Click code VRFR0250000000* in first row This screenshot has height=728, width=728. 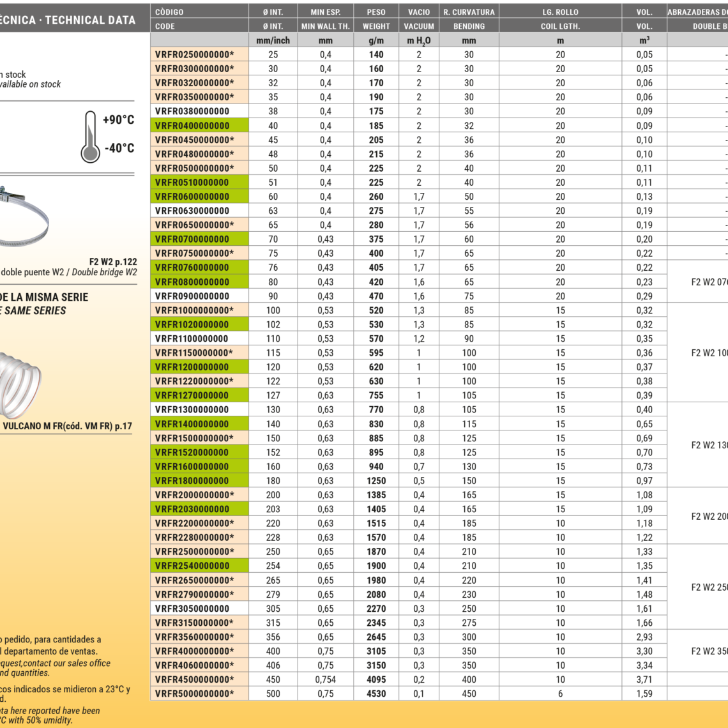tap(194, 55)
